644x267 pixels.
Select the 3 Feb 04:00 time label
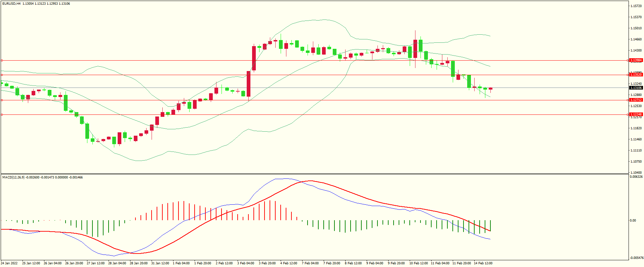(x=246, y=263)
